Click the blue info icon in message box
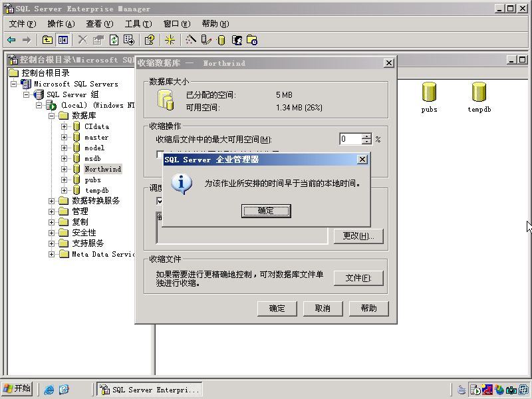The width and height of the screenshot is (532, 399). click(182, 184)
